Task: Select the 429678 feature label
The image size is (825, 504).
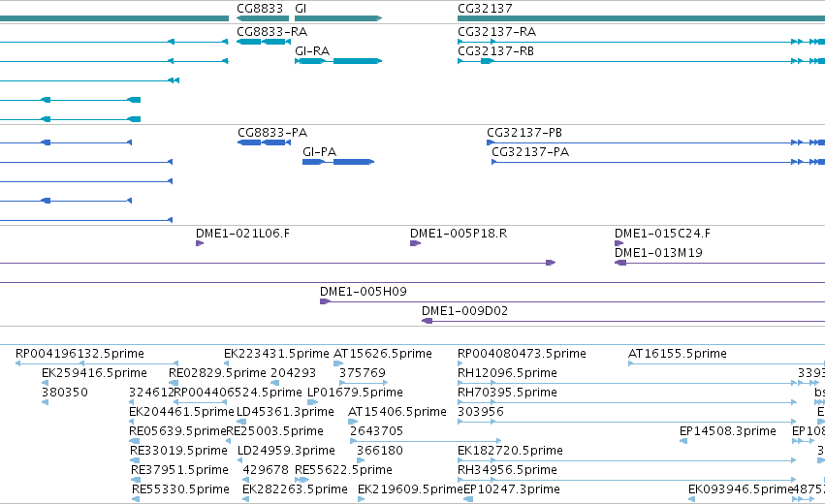Action: [x=266, y=471]
